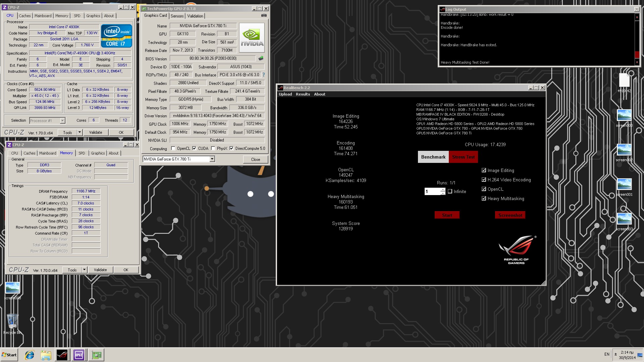Toggle the OpenCL checkbox in GPU-Z
The height and width of the screenshot is (362, 644).
coord(173,148)
